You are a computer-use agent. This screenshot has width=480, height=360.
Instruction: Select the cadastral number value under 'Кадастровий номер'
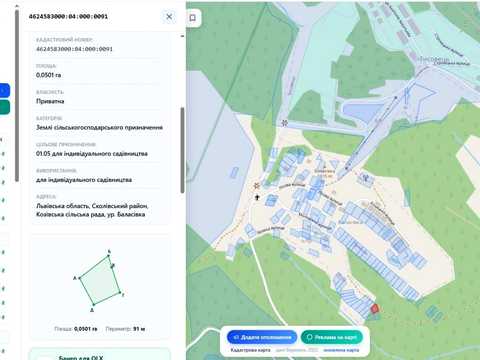point(74,49)
